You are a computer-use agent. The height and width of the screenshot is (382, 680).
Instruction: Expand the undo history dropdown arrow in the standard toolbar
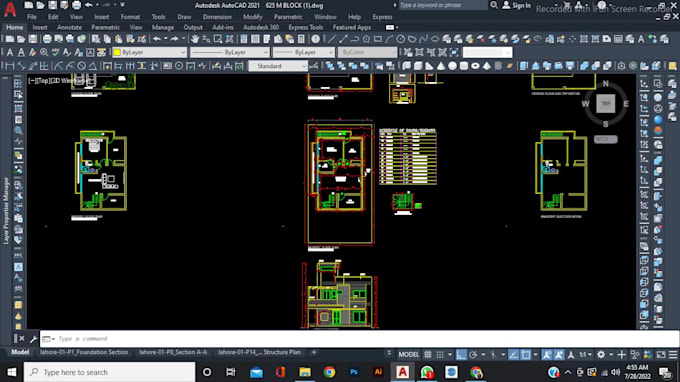click(165, 39)
